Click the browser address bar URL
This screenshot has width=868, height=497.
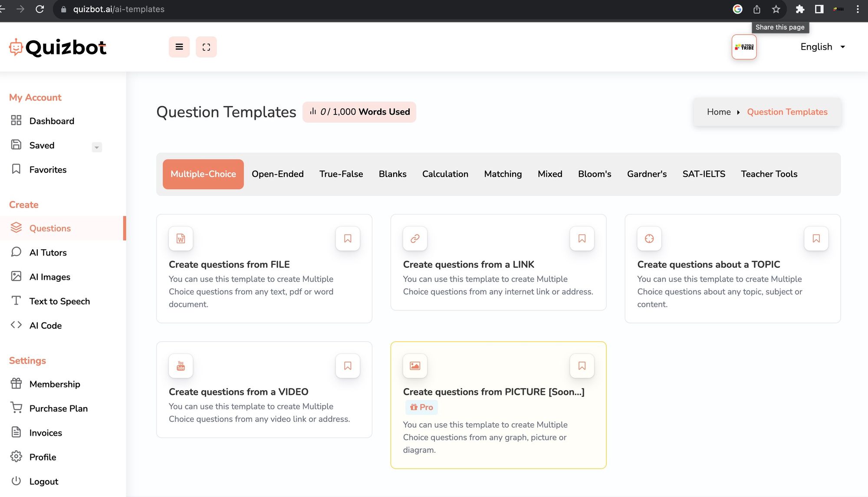click(119, 9)
